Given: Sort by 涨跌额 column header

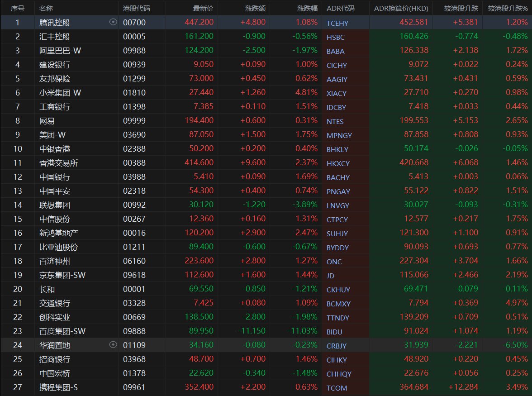Looking at the screenshot, I should 256,9.
